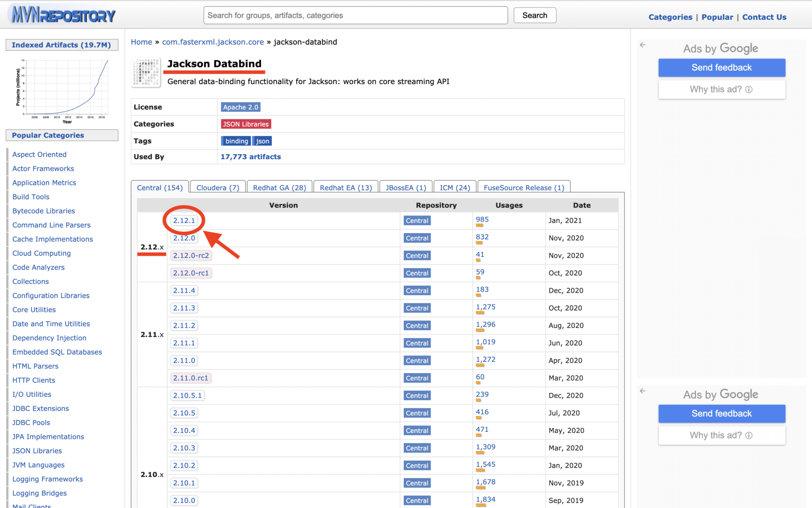Click the first Why this ad info icon
Viewport: 812px width, 508px height.
[749, 90]
